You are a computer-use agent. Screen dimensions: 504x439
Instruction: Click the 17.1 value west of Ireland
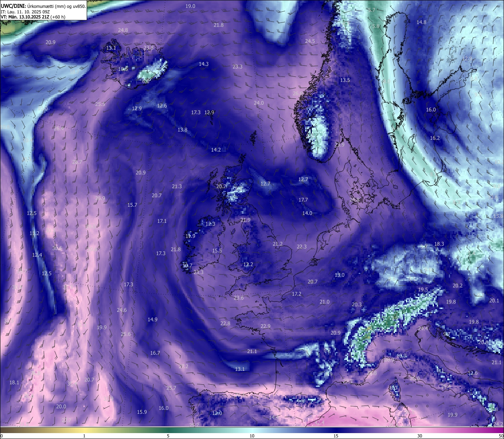[x=162, y=221]
